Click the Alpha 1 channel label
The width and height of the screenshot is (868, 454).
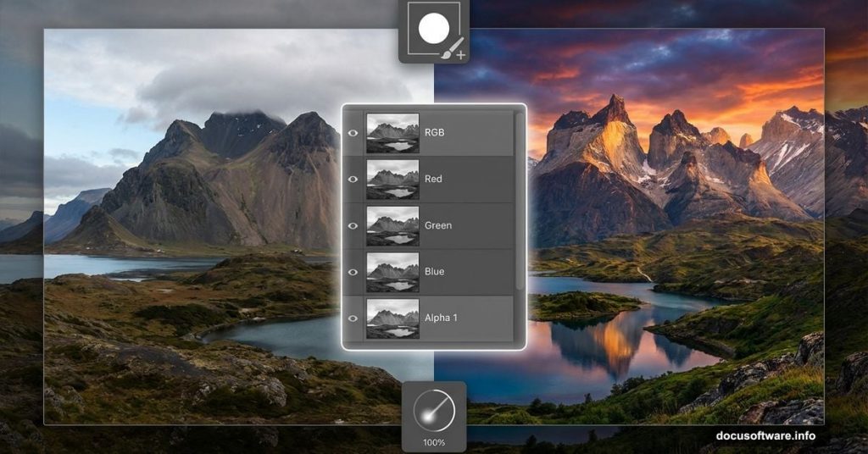[x=441, y=318]
